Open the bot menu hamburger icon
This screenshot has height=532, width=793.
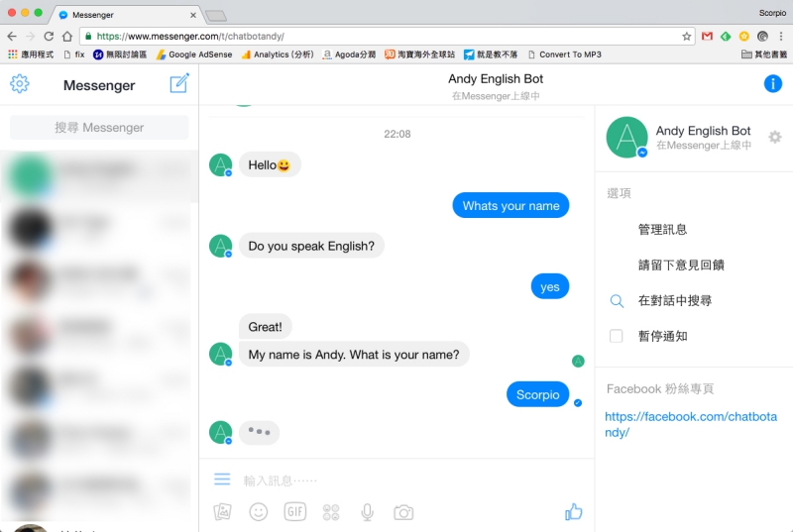pos(222,479)
